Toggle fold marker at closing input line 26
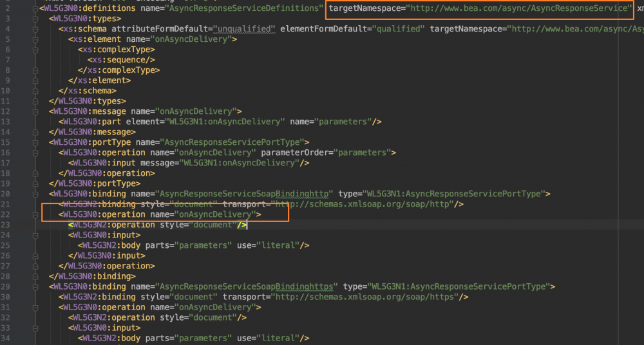This screenshot has width=644, height=345. pyautogui.click(x=35, y=256)
